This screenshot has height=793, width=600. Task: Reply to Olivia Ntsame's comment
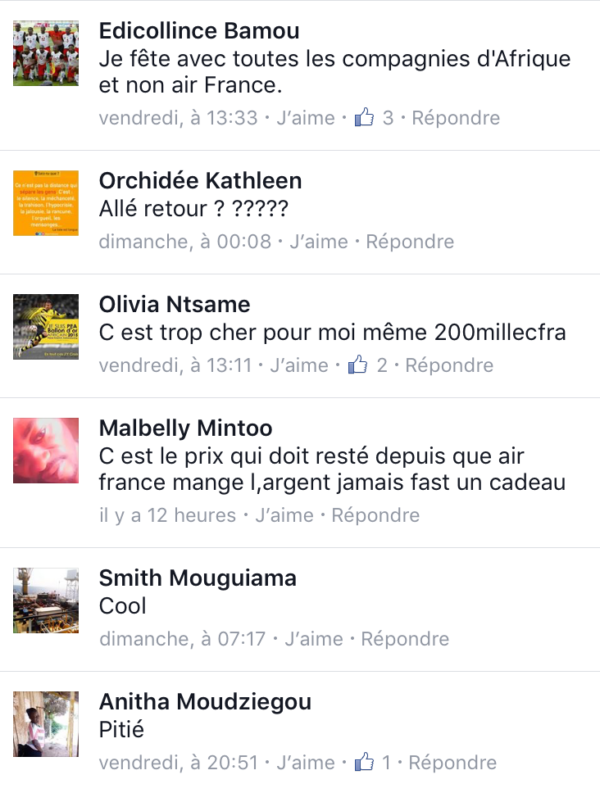449,365
